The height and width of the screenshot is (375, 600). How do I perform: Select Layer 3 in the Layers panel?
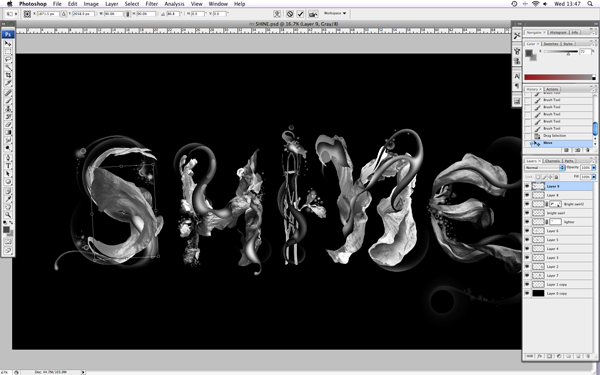pyautogui.click(x=558, y=258)
